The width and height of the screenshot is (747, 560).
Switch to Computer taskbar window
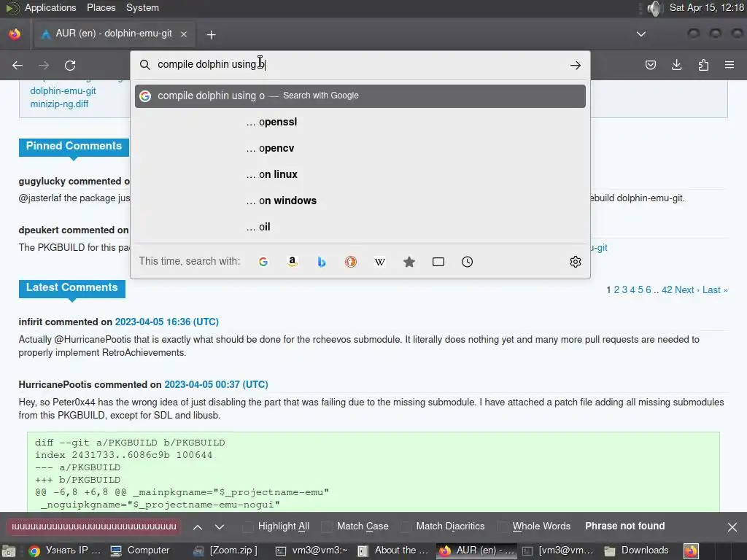pos(140,551)
